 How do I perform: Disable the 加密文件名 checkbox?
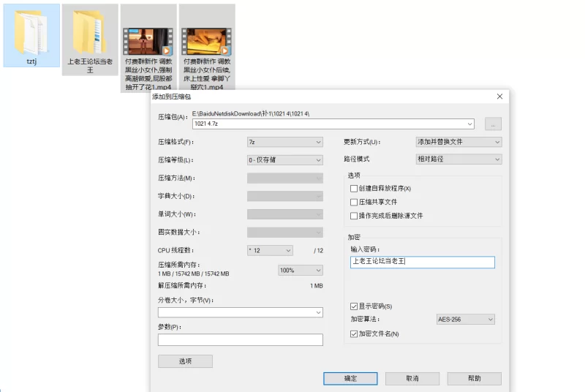(x=355, y=333)
